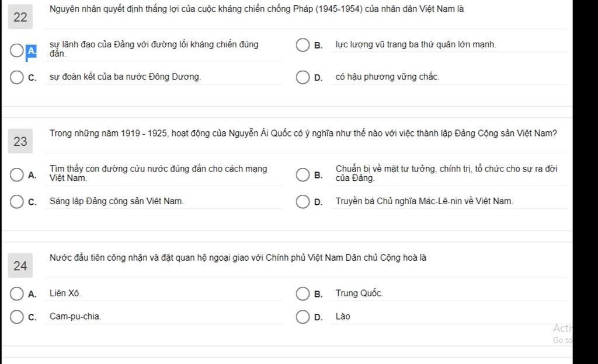Pick the 'Lào' answer option

pos(303,317)
